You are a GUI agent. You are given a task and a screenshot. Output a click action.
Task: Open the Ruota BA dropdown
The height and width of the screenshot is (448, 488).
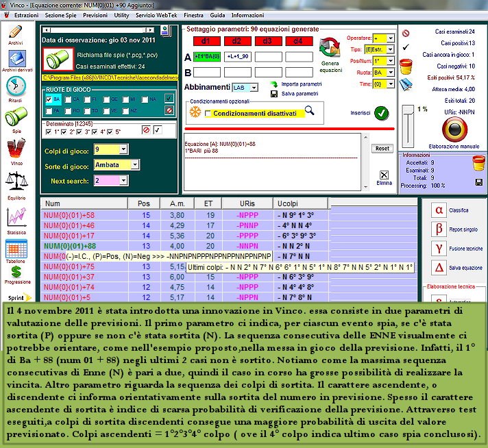pyautogui.click(x=390, y=73)
